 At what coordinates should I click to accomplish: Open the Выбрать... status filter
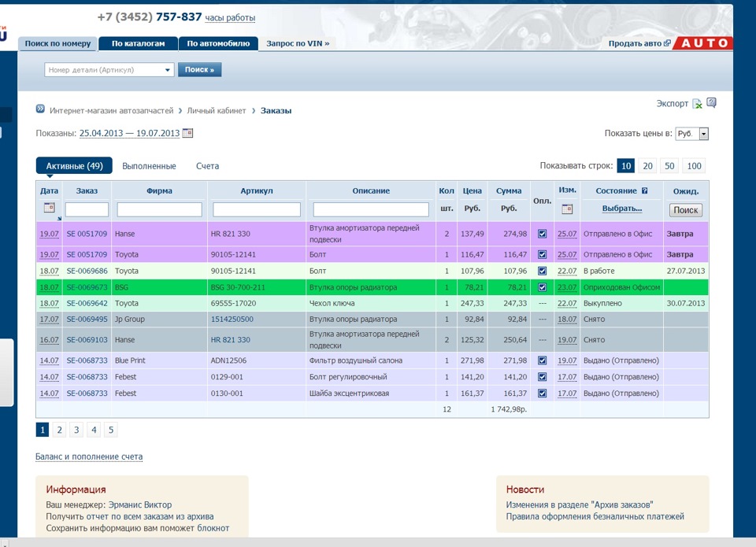[621, 209]
